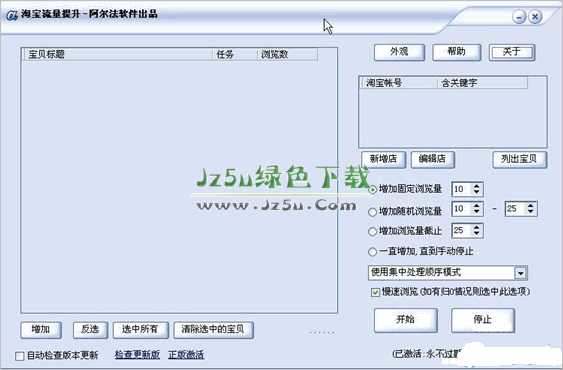Viewport: 563px width, 370px height.
Task: Click the 反选 invert selection button
Action: click(90, 330)
